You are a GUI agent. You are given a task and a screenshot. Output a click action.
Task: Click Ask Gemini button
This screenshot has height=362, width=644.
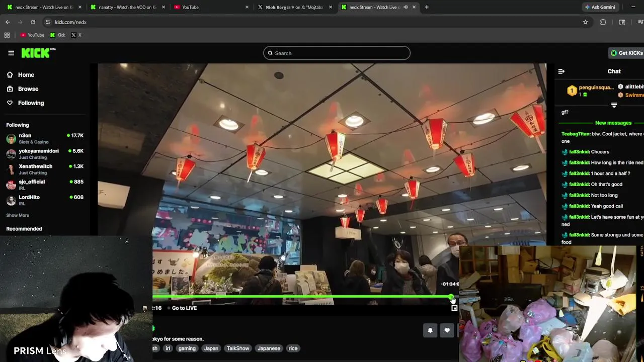pos(600,7)
